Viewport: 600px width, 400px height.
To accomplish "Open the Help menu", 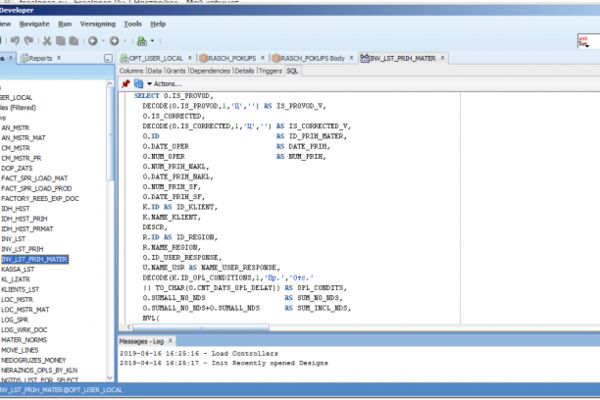I will point(158,24).
